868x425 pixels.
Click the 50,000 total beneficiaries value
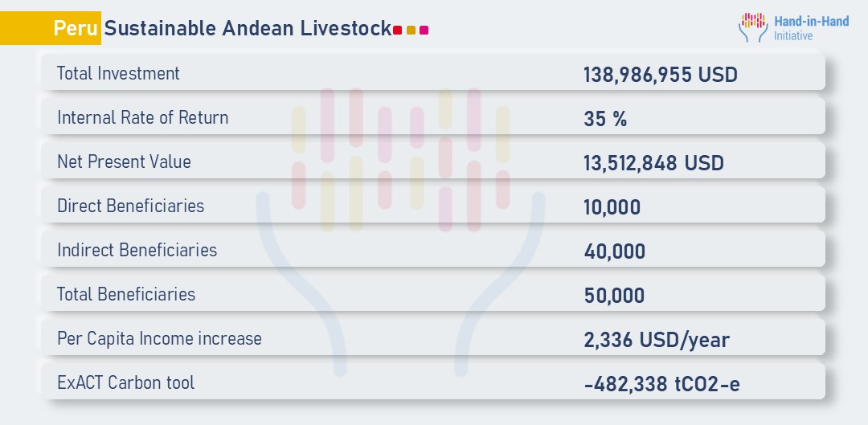click(x=615, y=296)
